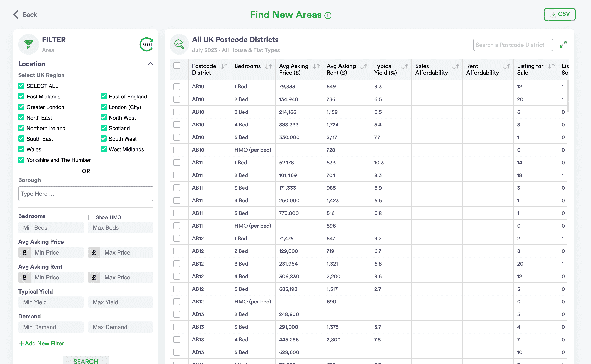Click the expand table fullscreen icon
Image resolution: width=591 pixels, height=364 pixels.
point(563,45)
